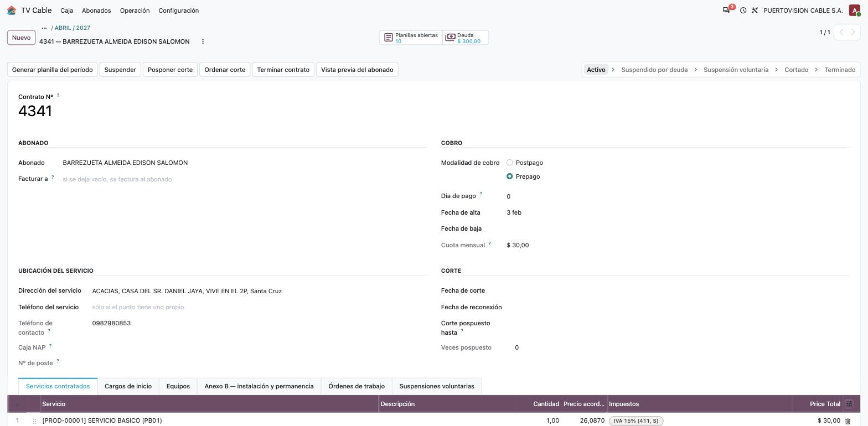Open the Deuda $ 300,00 stat button
Viewport: 868px width, 426px height.
click(x=466, y=38)
